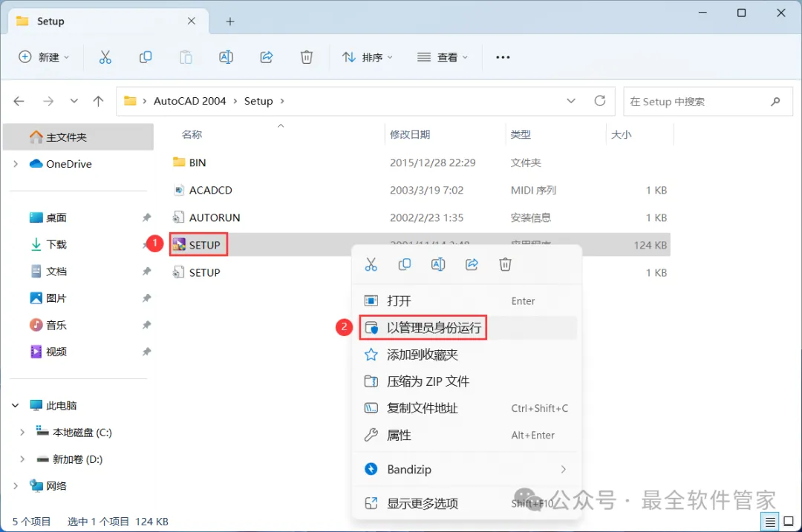Open the See more (...) toolbar menu
This screenshot has width=802, height=532.
(503, 57)
